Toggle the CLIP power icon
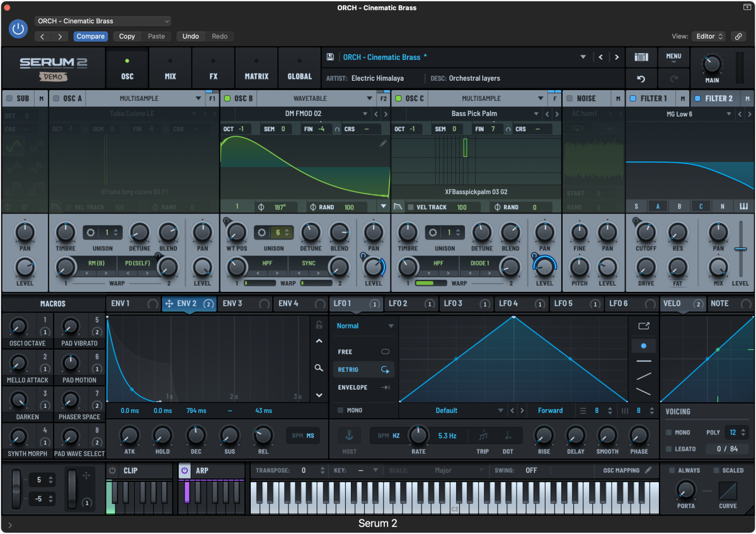 112,470
